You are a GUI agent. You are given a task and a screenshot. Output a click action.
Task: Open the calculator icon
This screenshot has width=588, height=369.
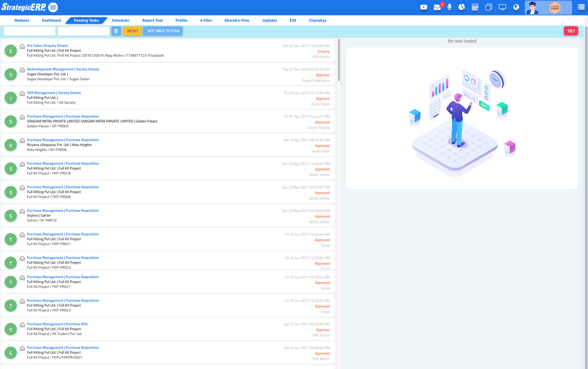point(475,7)
